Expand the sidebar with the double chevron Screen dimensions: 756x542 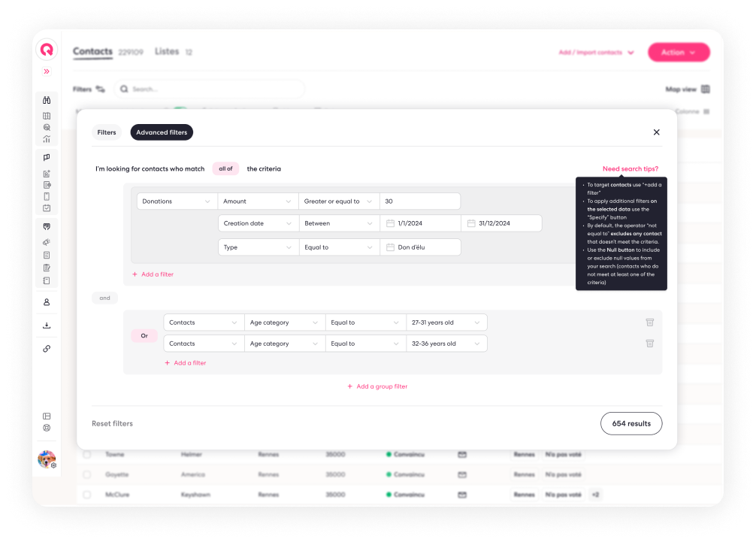47,71
